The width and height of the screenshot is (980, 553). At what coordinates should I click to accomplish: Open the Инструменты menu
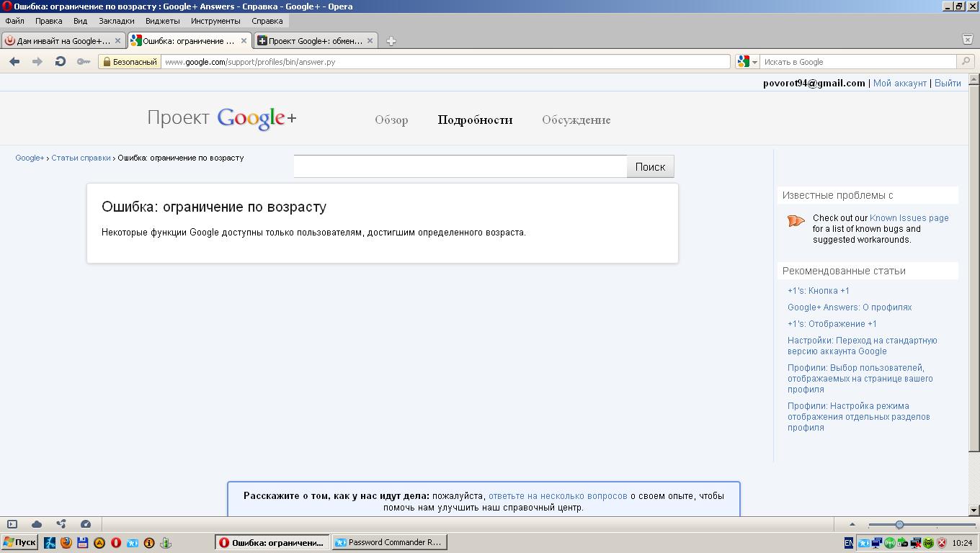click(x=217, y=21)
